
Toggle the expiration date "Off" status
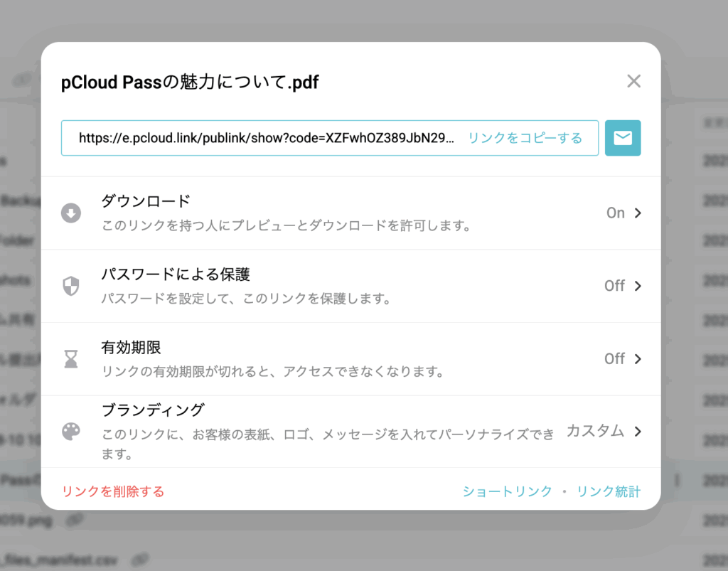click(x=614, y=358)
